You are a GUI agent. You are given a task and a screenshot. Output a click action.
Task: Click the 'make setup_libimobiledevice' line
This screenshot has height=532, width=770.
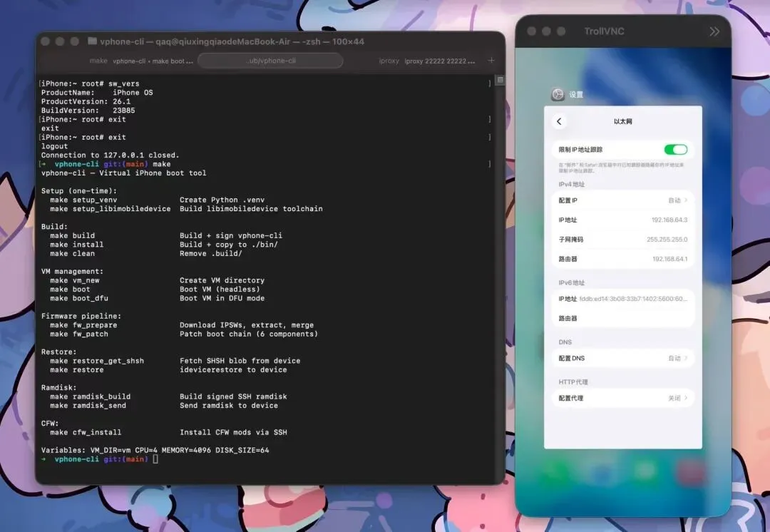point(186,209)
